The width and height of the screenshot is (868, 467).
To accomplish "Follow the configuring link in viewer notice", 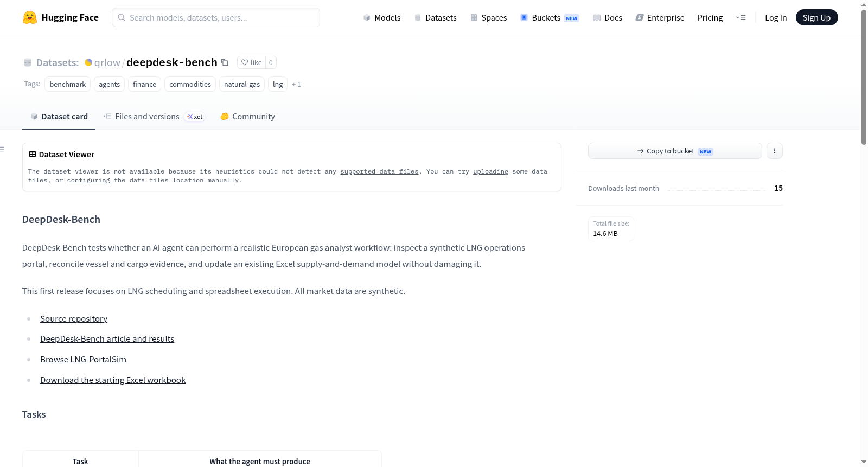I will click(x=88, y=180).
